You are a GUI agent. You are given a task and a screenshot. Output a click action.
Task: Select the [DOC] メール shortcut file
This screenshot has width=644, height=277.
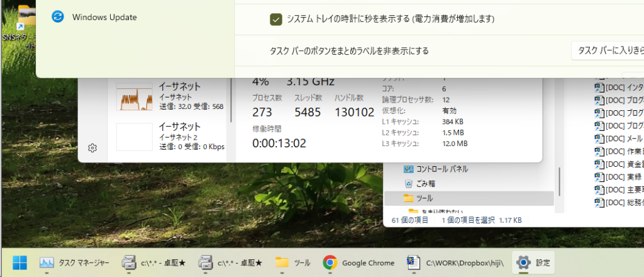pyautogui.click(x=619, y=138)
